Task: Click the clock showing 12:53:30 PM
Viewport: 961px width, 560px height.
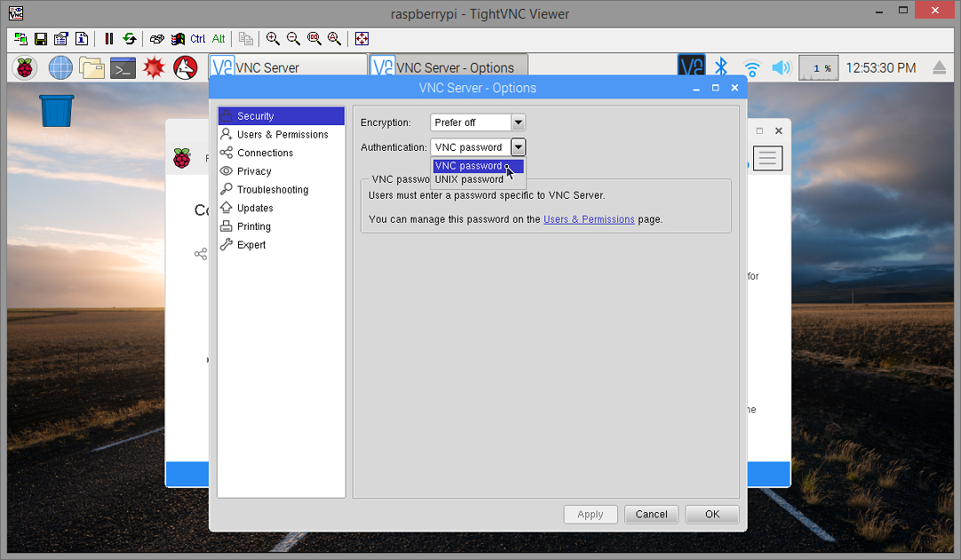Action: [881, 68]
